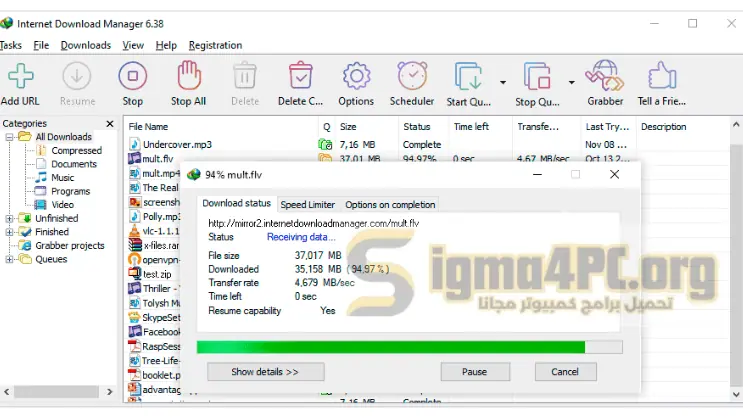Pause the mult.flv download

click(x=475, y=372)
